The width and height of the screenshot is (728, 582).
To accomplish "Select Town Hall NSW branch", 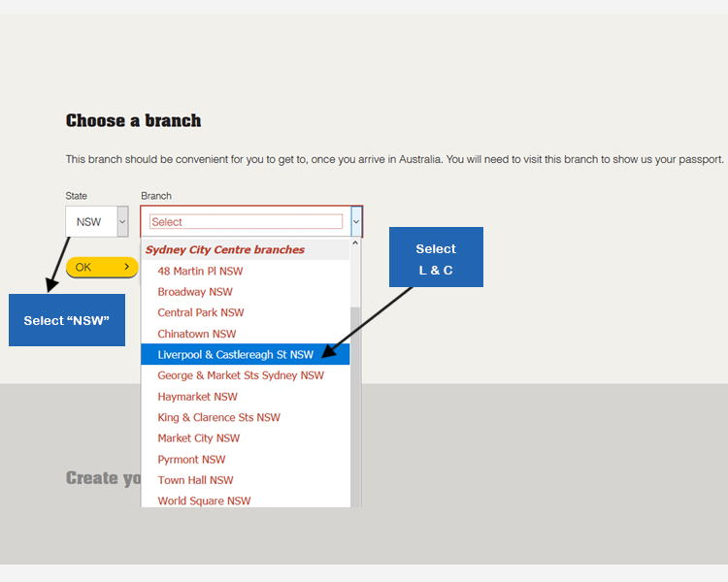I will [195, 480].
